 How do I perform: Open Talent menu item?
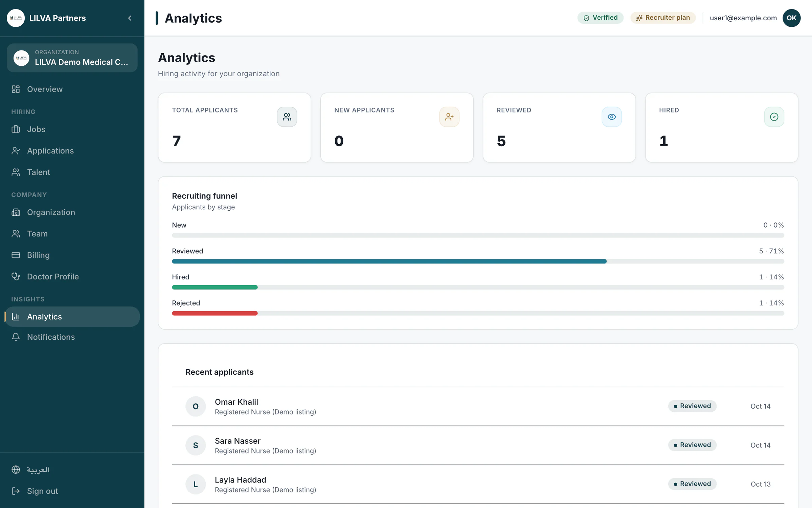[72, 172]
